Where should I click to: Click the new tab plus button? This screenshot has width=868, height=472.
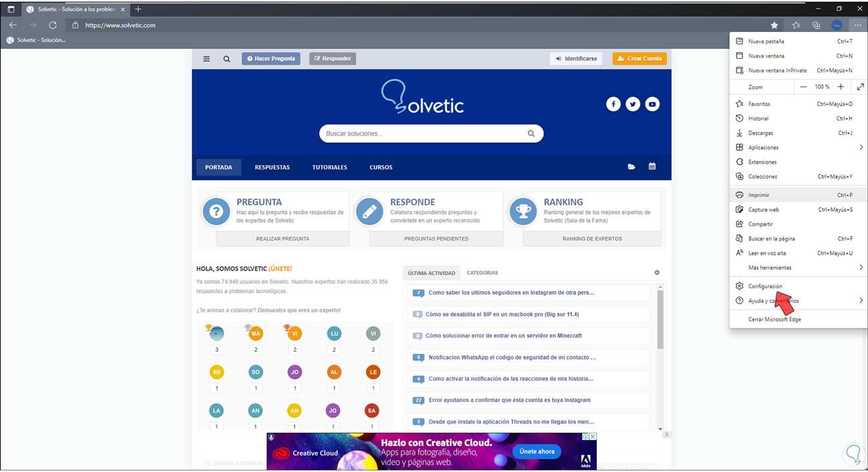click(x=138, y=9)
